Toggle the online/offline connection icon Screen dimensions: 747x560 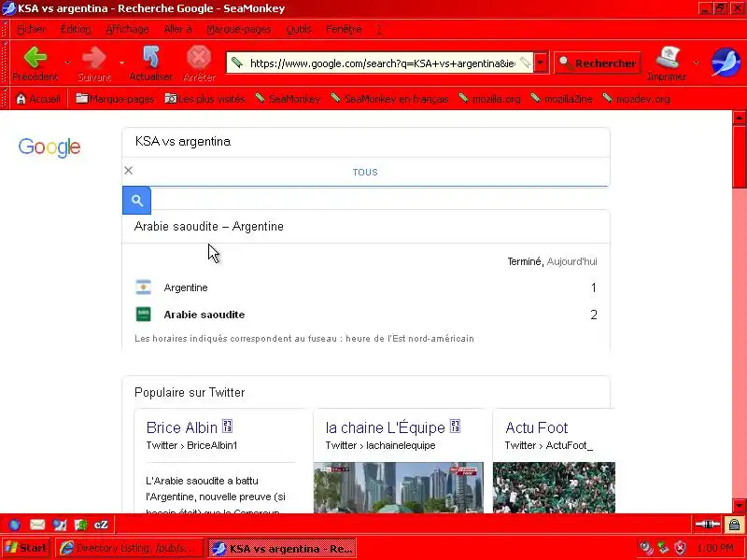[708, 525]
